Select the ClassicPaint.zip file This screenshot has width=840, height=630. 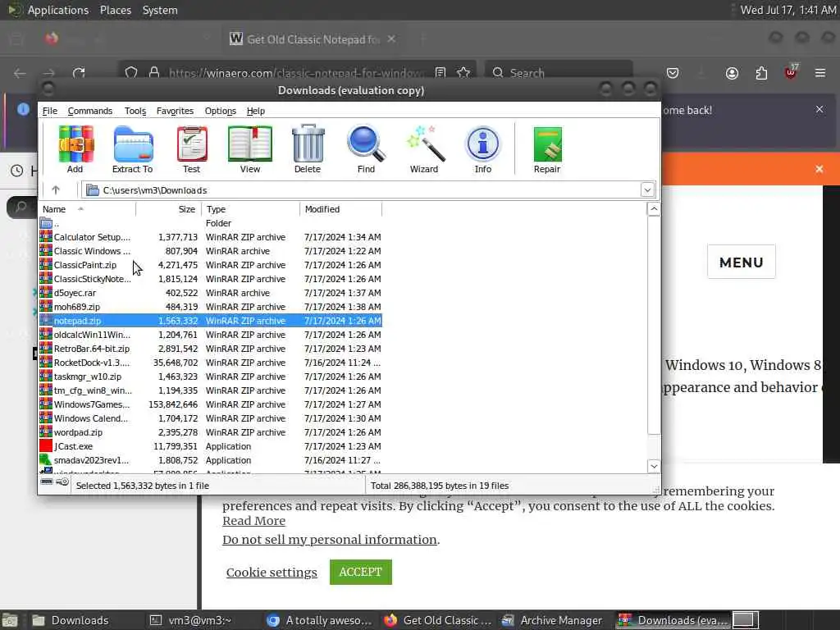pos(210,265)
